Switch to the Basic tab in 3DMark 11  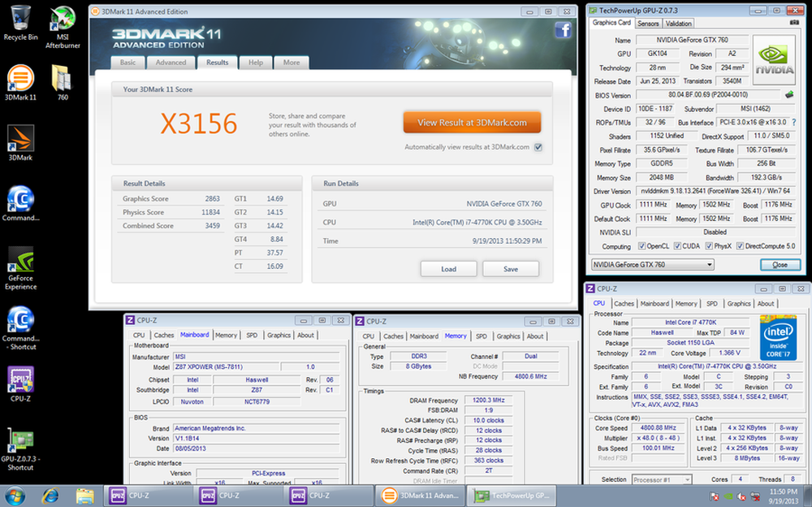click(x=128, y=63)
